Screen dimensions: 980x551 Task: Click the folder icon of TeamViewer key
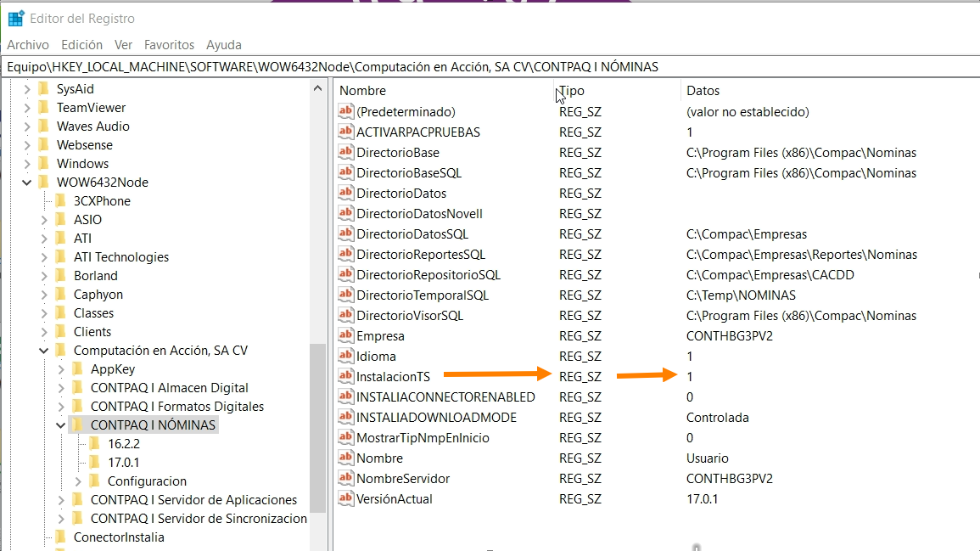43,108
